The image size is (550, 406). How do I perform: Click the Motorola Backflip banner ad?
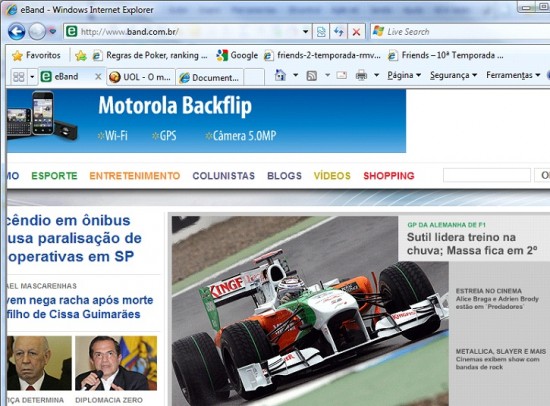point(206,121)
